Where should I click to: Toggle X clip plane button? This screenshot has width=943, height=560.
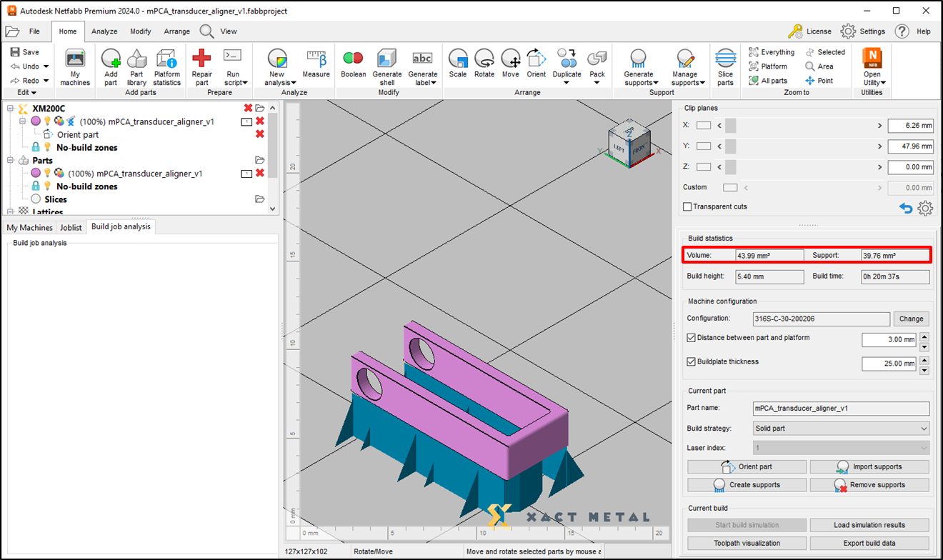(704, 126)
